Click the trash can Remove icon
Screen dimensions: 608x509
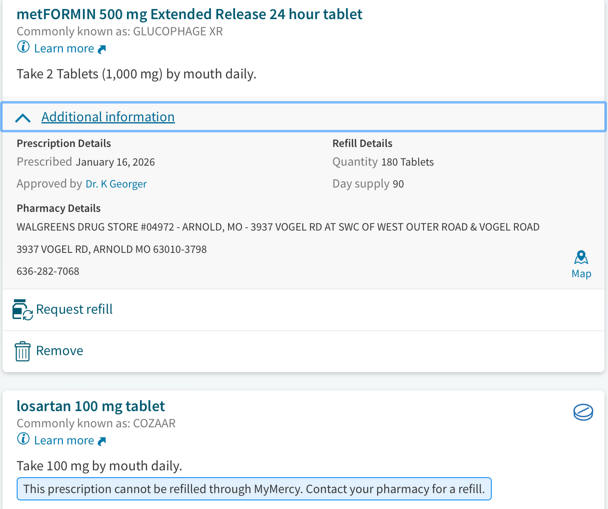click(x=23, y=351)
